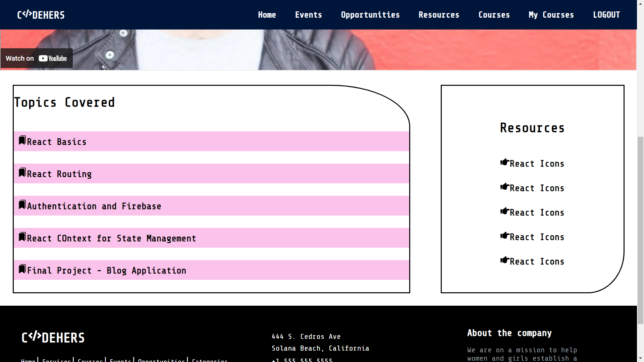Click scrollbar down arrow at bottom right

coord(640,358)
